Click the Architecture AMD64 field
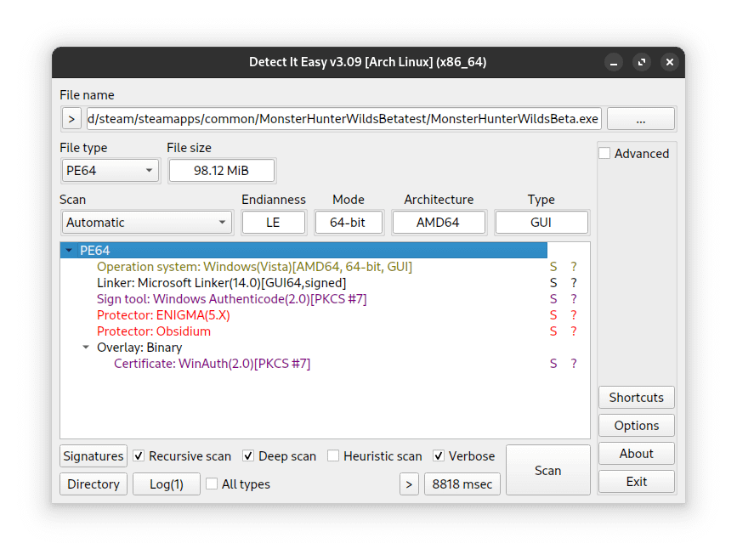Viewport: 737px width, 560px height. tap(438, 222)
